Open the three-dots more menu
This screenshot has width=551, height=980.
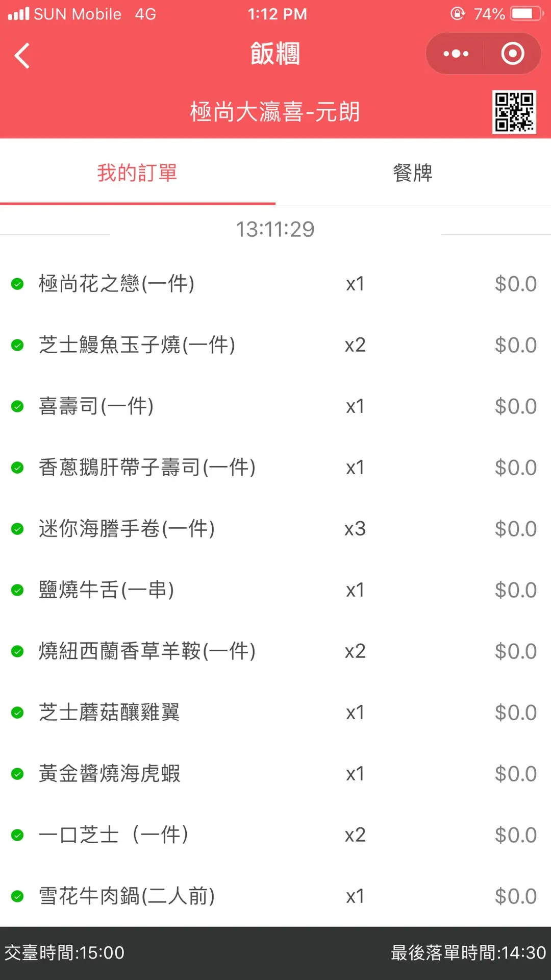click(456, 54)
